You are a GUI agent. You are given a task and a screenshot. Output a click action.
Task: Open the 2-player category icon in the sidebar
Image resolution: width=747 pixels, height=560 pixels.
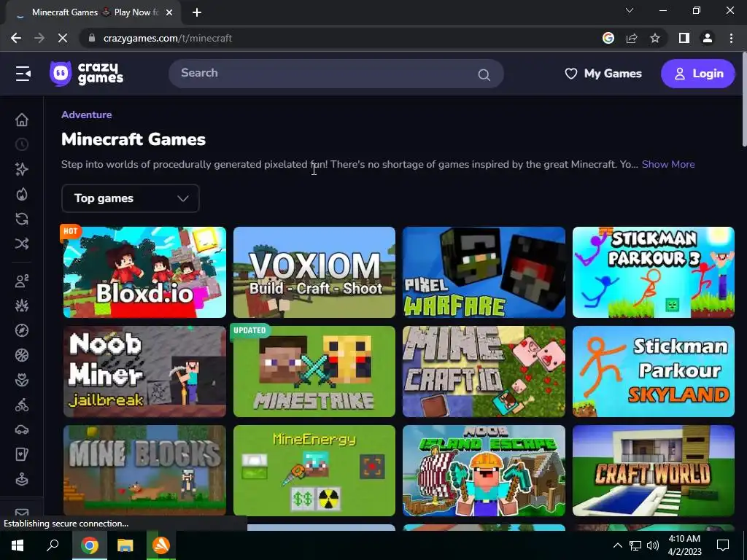[22, 281]
